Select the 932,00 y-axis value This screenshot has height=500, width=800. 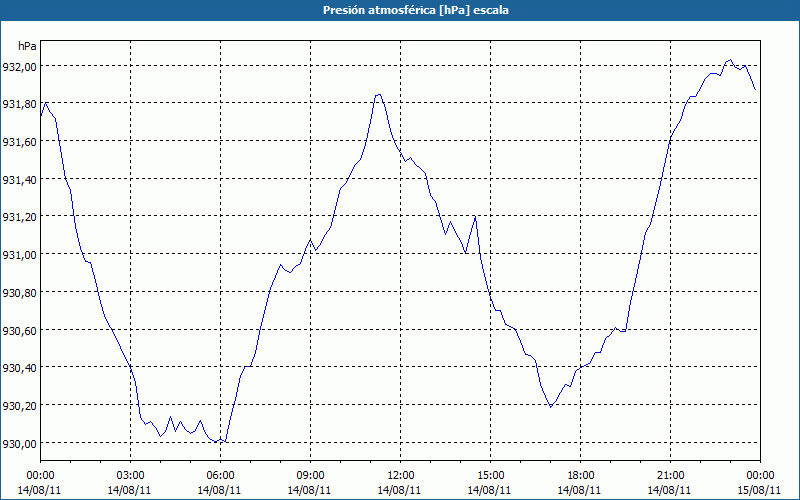click(x=19, y=66)
